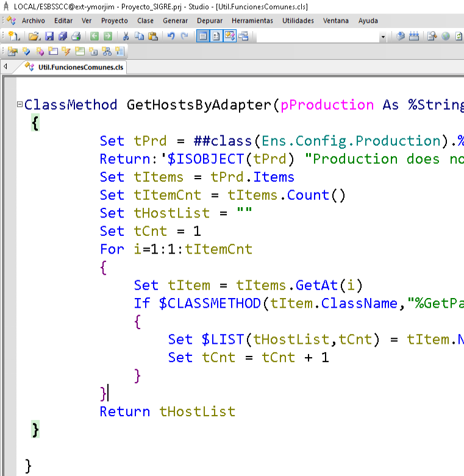Open the Utilidades menu
Viewport: 464px width, 476px height.
(298, 21)
